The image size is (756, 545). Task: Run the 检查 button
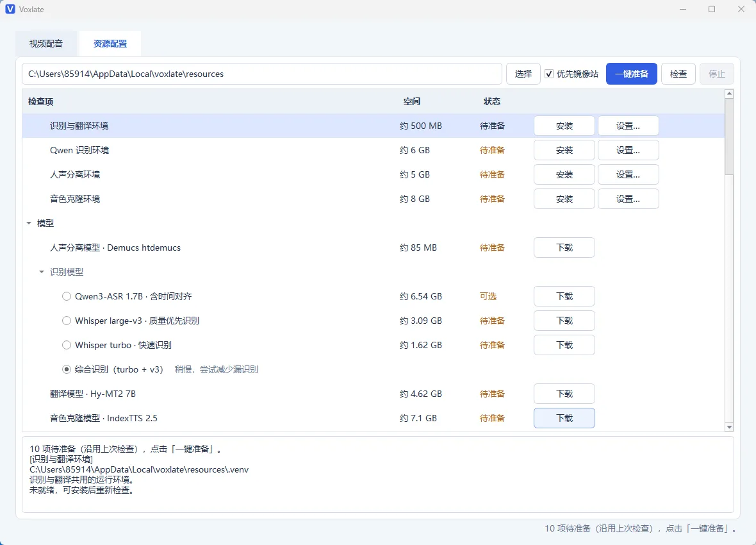(678, 74)
